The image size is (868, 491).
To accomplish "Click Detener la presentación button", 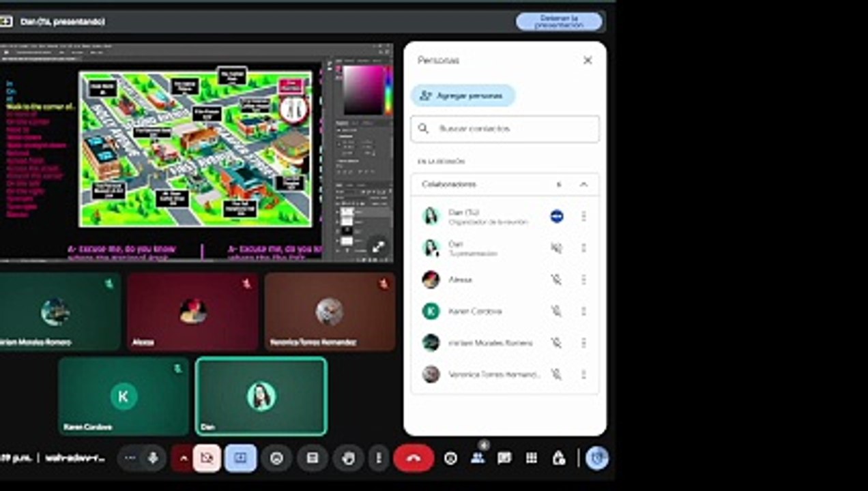I will point(559,21).
